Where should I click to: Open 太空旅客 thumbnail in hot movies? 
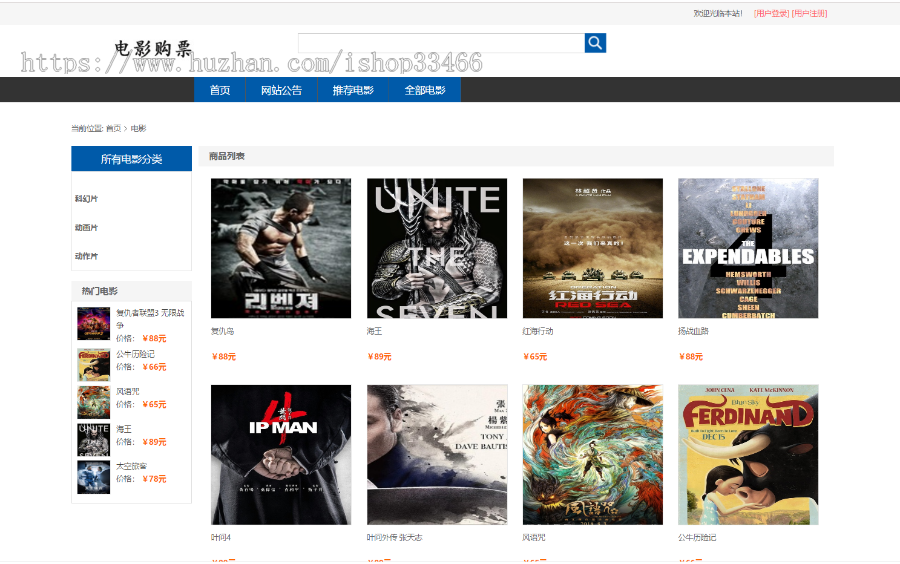pos(94,477)
